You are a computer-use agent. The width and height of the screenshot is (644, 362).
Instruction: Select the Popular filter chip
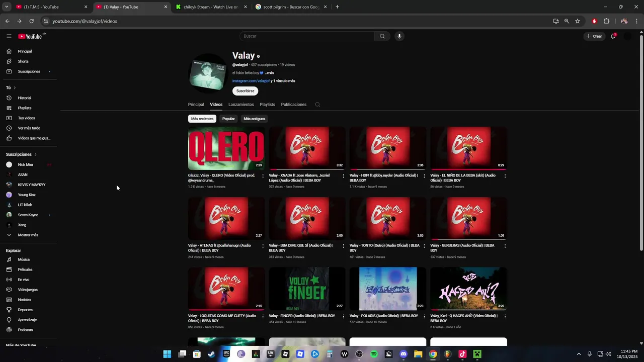(x=228, y=119)
